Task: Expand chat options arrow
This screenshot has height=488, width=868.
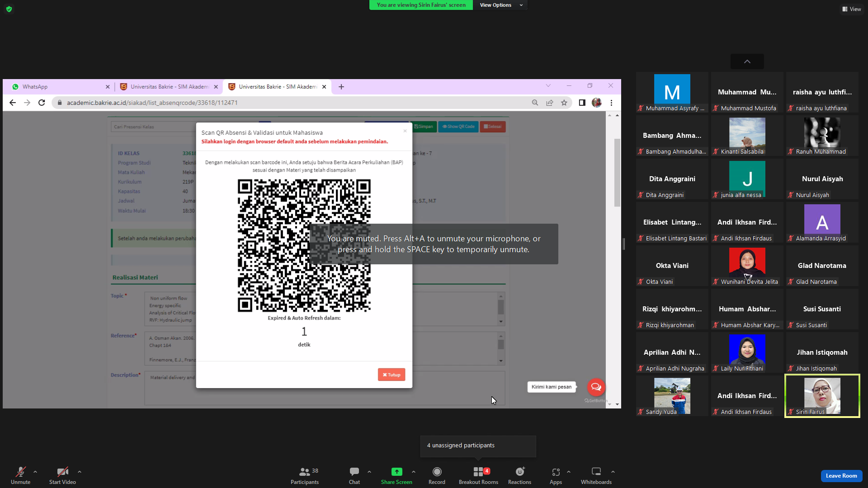Action: 369,472
